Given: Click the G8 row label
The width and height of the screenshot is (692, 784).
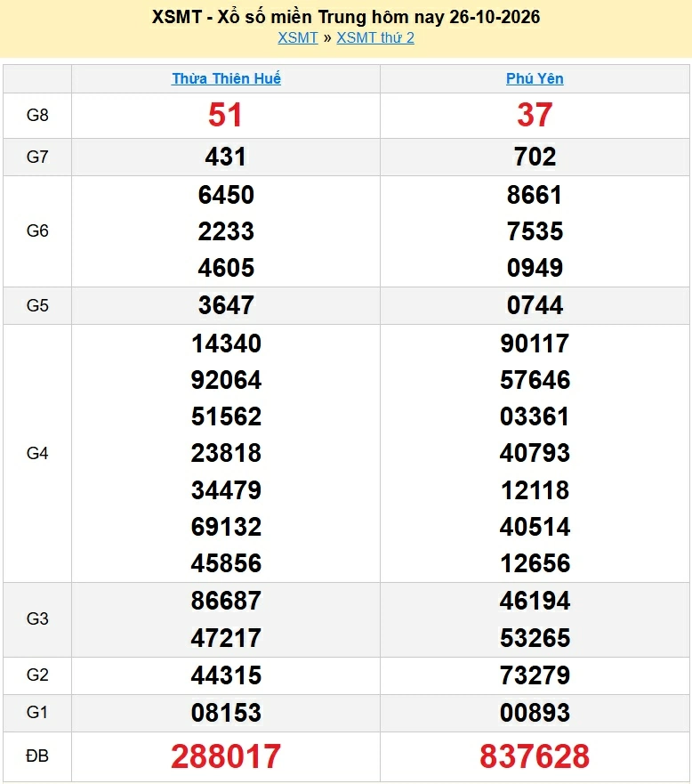Looking at the screenshot, I should point(37,116).
